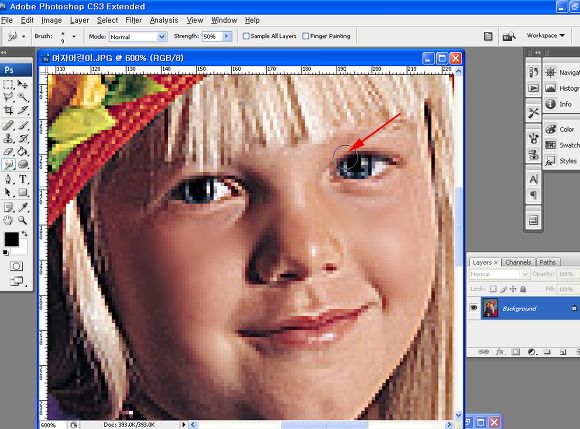Image resolution: width=580 pixels, height=429 pixels.
Task: Open the layer blend mode dropdown
Action: click(499, 274)
